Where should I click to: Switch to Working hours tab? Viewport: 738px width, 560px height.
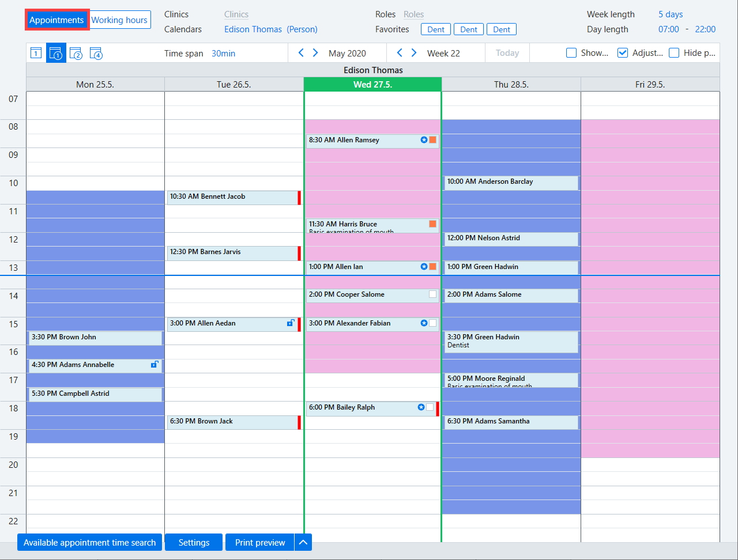pos(119,20)
